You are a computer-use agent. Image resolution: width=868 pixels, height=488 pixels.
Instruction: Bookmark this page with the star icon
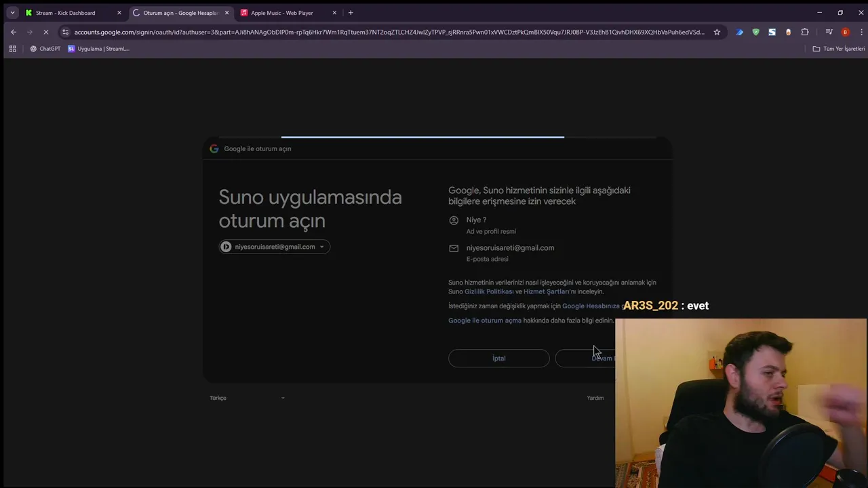coord(717,32)
